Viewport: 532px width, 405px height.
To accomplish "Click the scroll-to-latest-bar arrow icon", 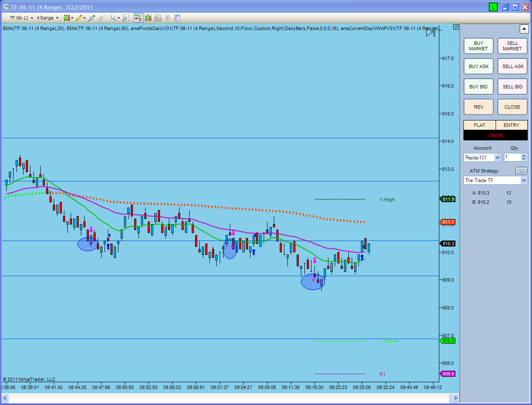I will coord(430,32).
